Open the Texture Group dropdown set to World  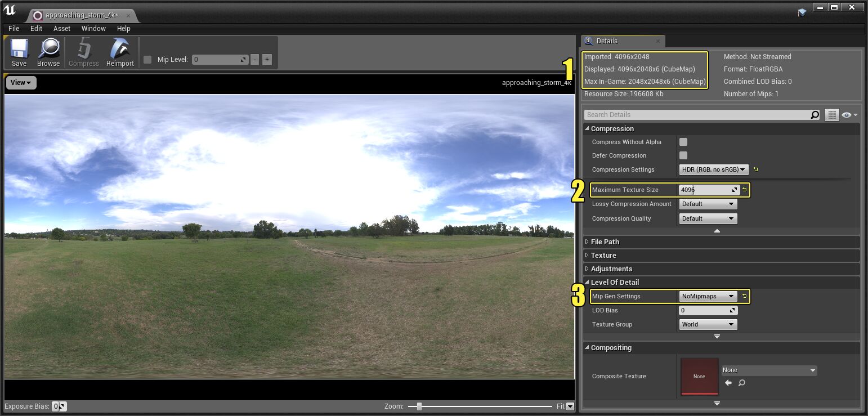(708, 324)
